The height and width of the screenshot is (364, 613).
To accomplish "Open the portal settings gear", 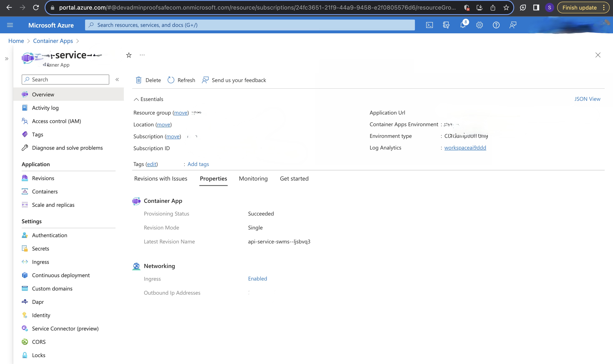I will (x=479, y=25).
